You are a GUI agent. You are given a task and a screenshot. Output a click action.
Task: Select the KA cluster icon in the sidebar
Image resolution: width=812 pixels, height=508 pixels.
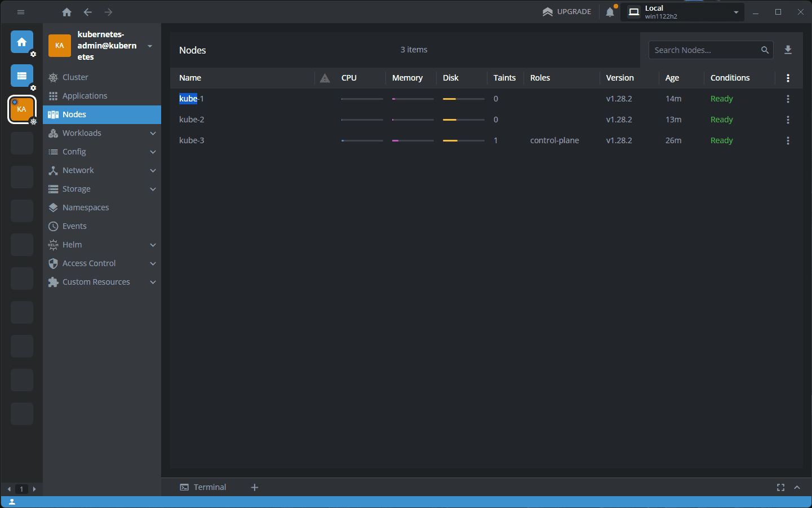(x=21, y=109)
